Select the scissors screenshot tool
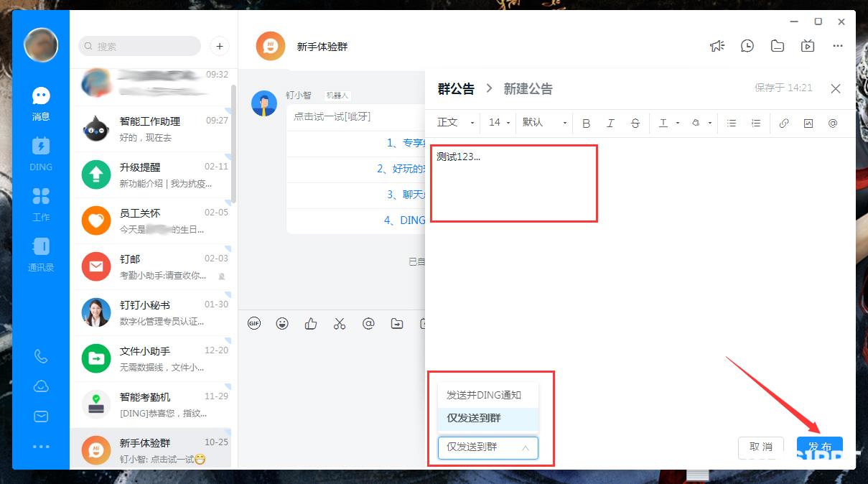Screen dimensions: 868x484 point(340,323)
